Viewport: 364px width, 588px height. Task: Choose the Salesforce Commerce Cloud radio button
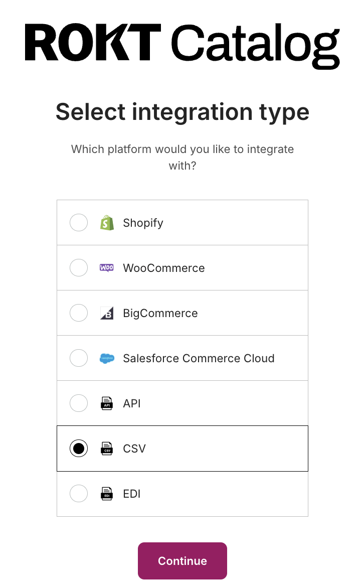point(79,358)
